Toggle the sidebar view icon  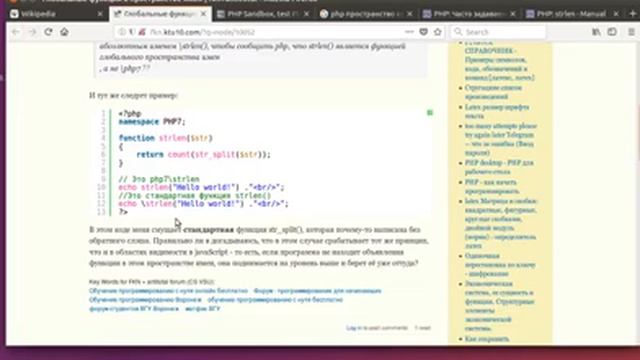[x=612, y=32]
